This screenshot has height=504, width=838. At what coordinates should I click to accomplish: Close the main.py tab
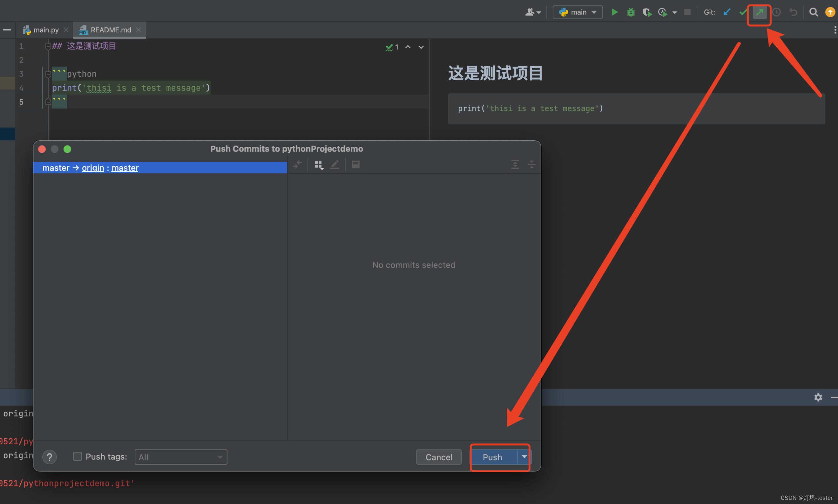click(66, 30)
